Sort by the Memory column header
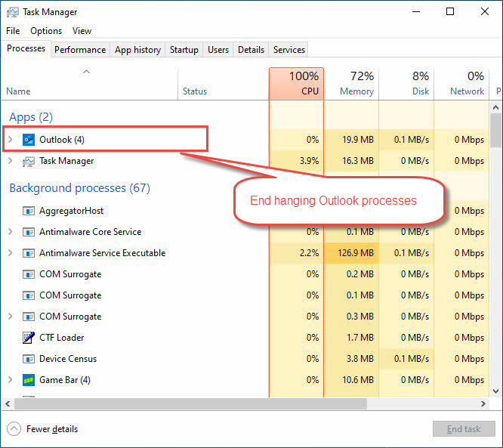 click(351, 84)
